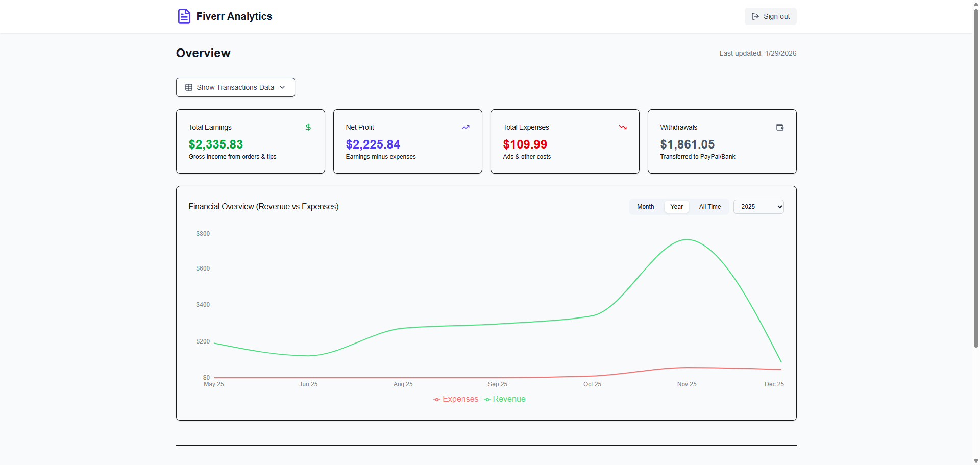
Task: Click the trending-up icon on Net Profit card
Action: [465, 127]
